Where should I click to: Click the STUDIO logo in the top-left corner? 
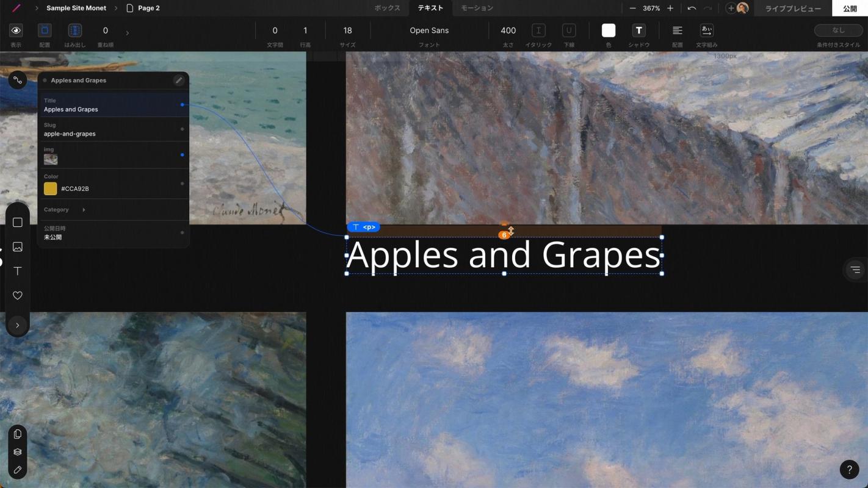pyautogui.click(x=16, y=8)
